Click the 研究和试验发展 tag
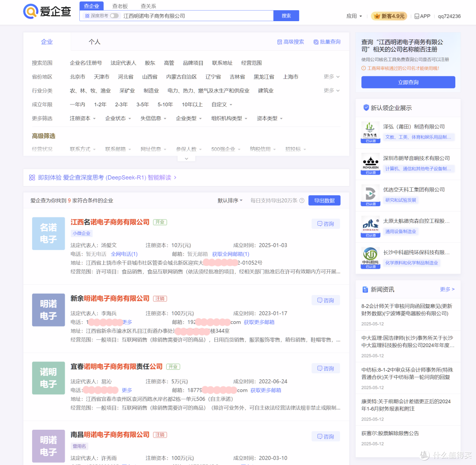 tap(400, 200)
